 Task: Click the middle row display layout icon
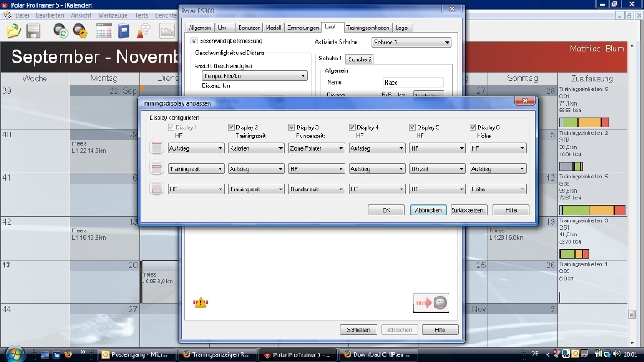[x=155, y=168]
